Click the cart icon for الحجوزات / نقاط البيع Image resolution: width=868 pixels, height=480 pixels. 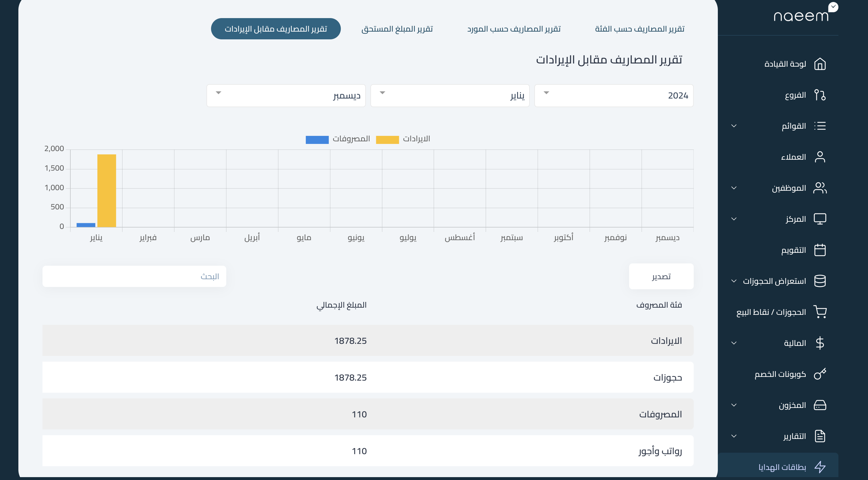[820, 312]
